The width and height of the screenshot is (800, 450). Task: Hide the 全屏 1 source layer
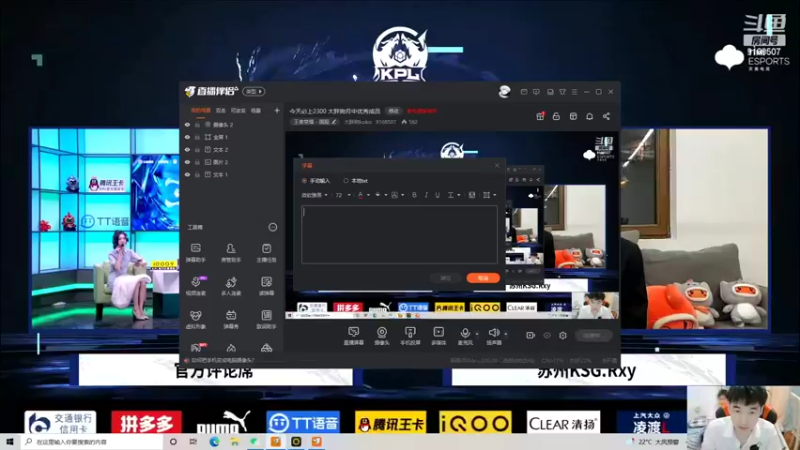click(x=187, y=137)
